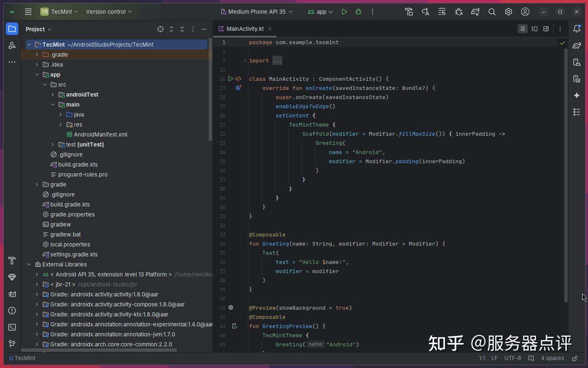Open Search Everywhere with the magnifier icon
Screen dimensions: 588x368
[492, 12]
